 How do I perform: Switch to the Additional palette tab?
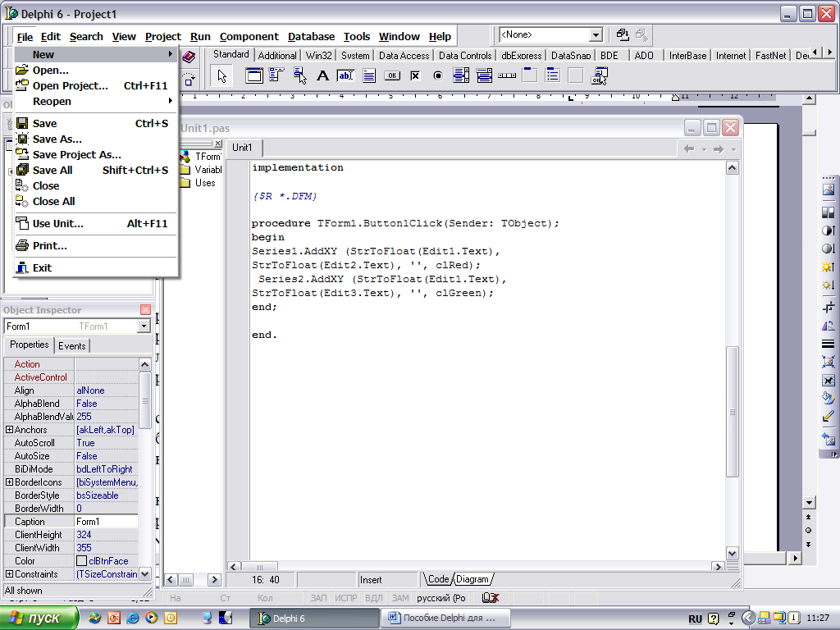277,55
